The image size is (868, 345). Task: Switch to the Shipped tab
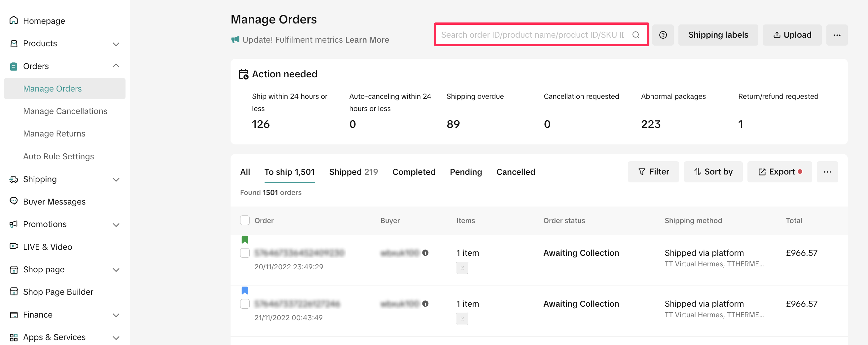pos(353,172)
